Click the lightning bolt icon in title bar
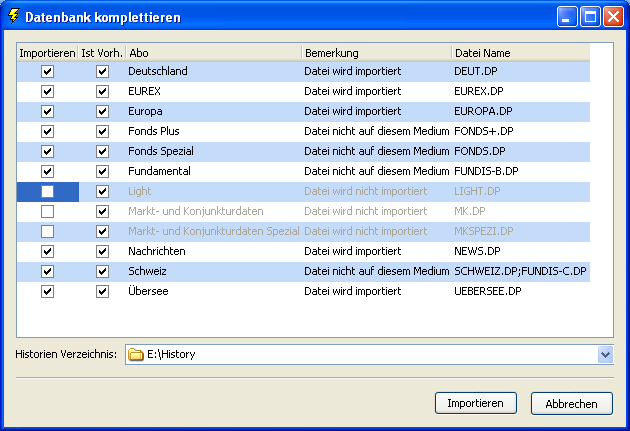This screenshot has height=431, width=630. (x=13, y=16)
